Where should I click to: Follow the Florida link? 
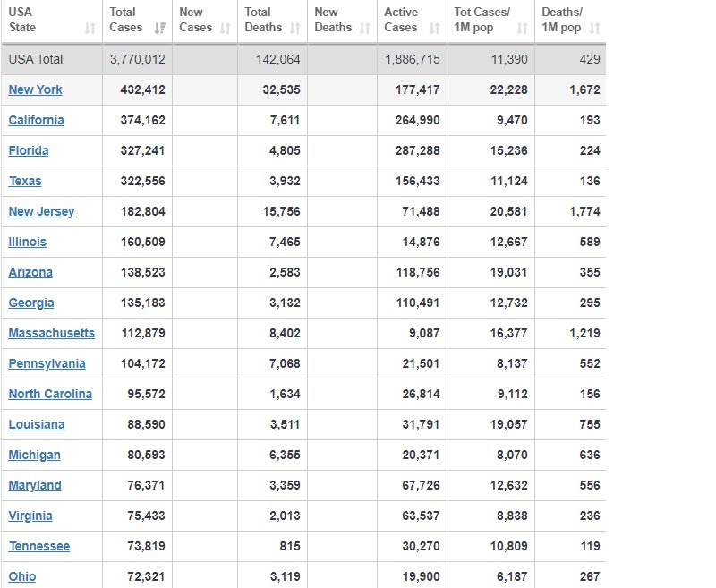(x=29, y=150)
